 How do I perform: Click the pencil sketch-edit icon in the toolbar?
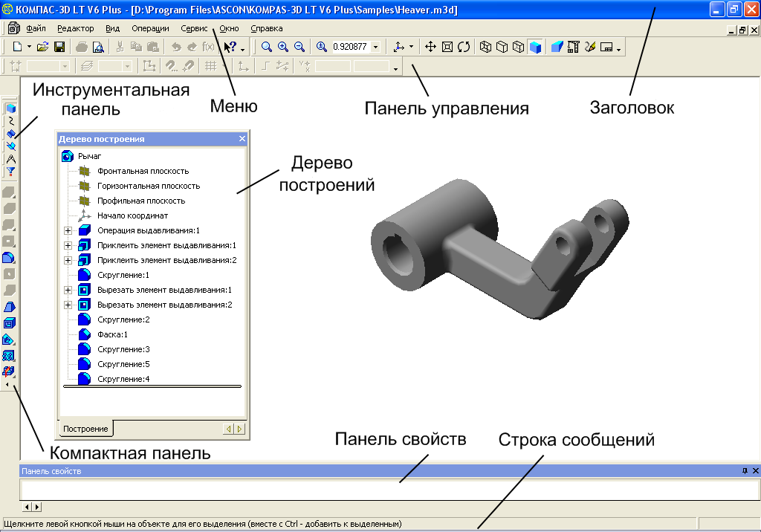[x=589, y=47]
